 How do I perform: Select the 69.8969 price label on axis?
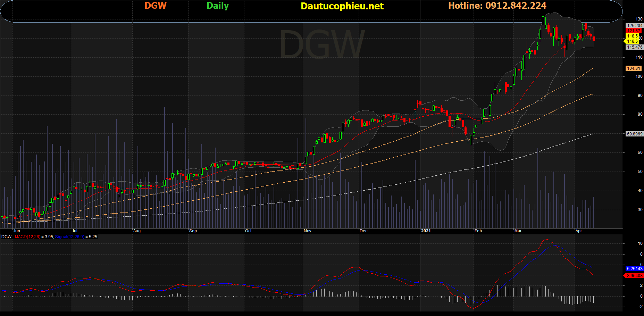click(634, 134)
